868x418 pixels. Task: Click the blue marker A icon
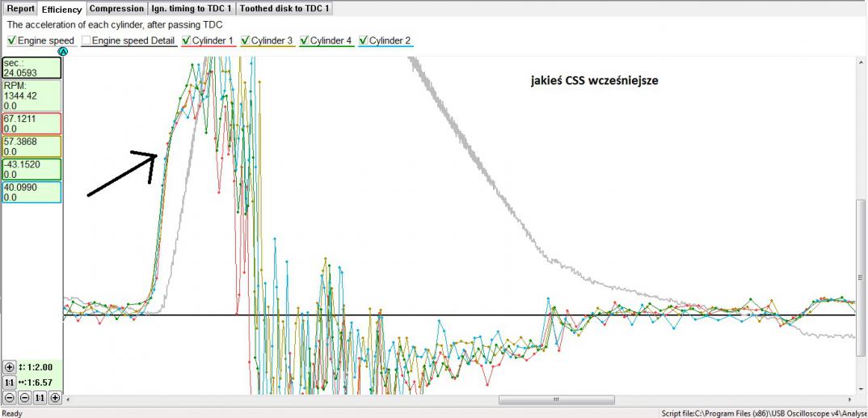pyautogui.click(x=62, y=52)
